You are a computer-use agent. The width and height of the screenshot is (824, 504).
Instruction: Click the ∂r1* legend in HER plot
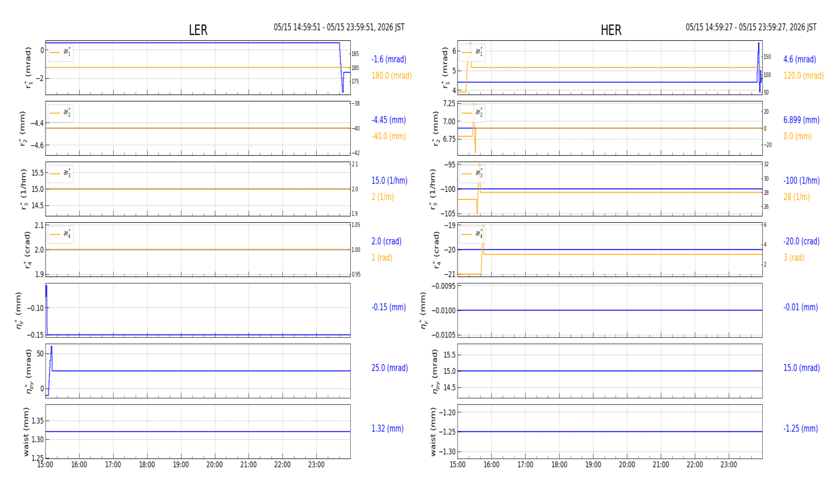[473, 52]
